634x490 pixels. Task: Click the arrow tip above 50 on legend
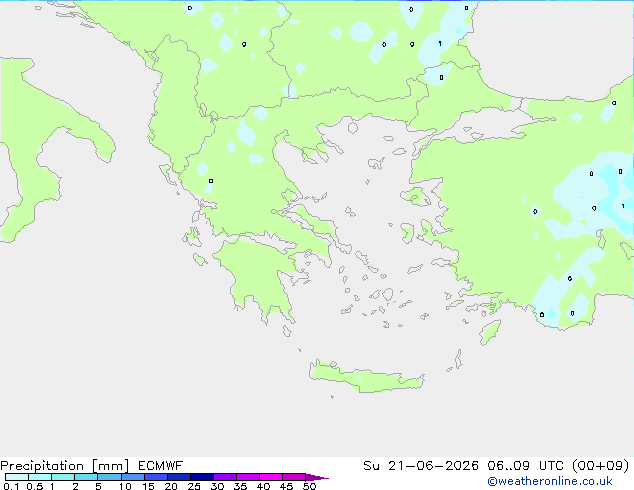[317, 477]
